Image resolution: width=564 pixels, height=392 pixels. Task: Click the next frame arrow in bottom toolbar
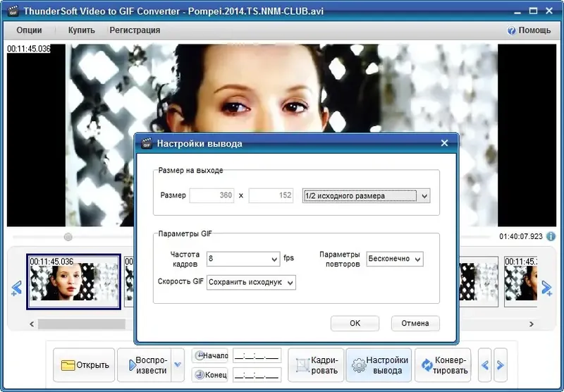pyautogui.click(x=501, y=365)
